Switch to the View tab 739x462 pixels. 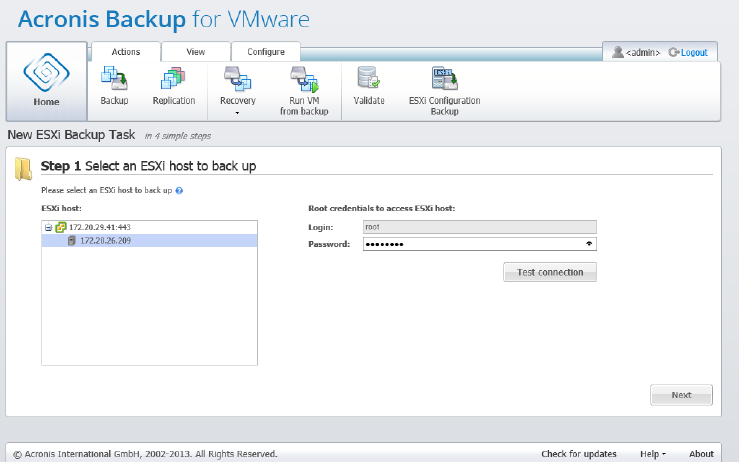pyautogui.click(x=196, y=52)
